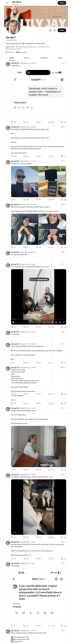Open video settings gear on Shahada video
Screen dimensions: 72x644
[x=56, y=322]
